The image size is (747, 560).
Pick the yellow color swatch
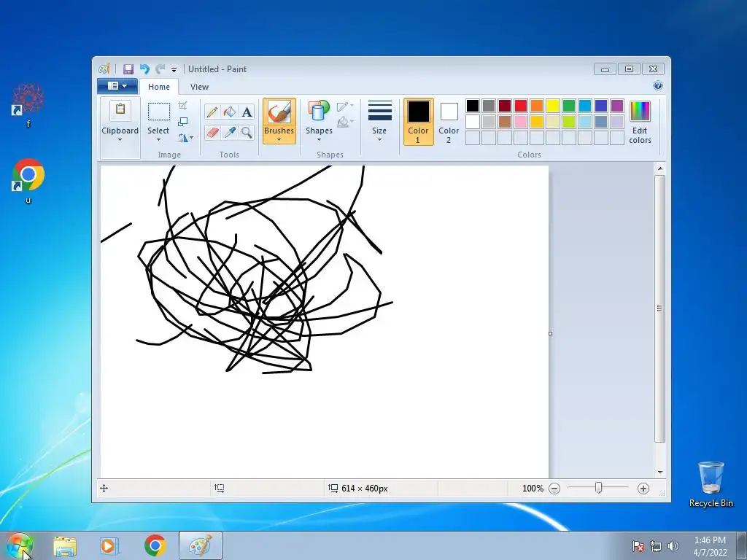tap(553, 105)
